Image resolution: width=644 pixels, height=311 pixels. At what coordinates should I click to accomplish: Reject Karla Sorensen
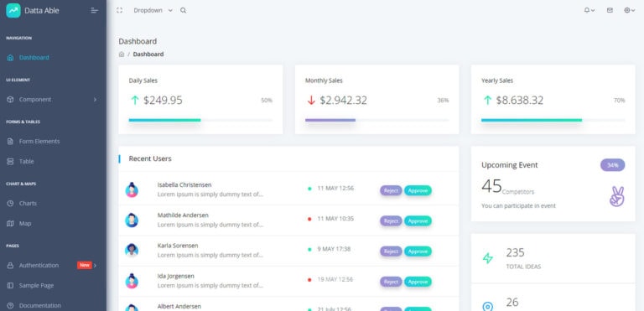[391, 251]
